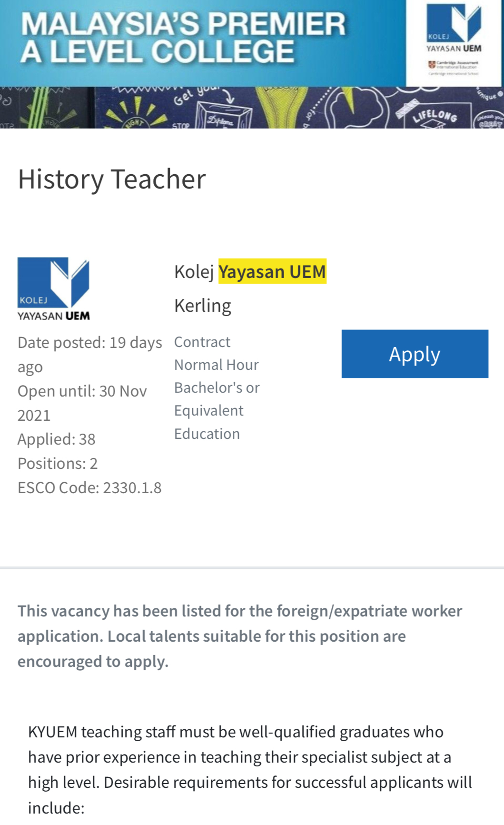This screenshot has height=825, width=504.
Task: Click the Applied: 38 count
Action: [57, 439]
